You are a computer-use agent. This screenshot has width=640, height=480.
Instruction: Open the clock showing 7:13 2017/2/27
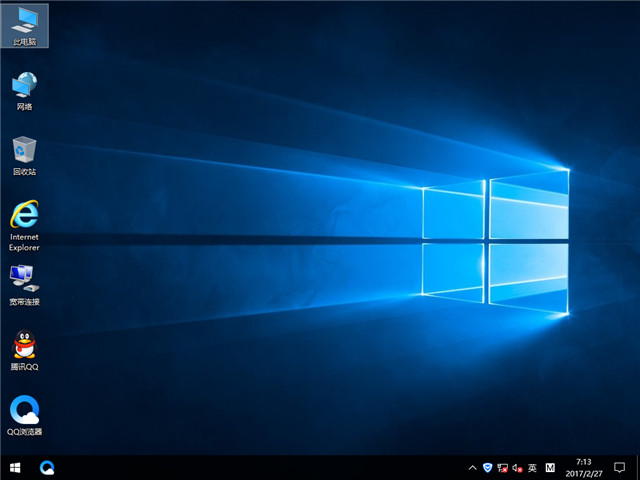(x=584, y=468)
